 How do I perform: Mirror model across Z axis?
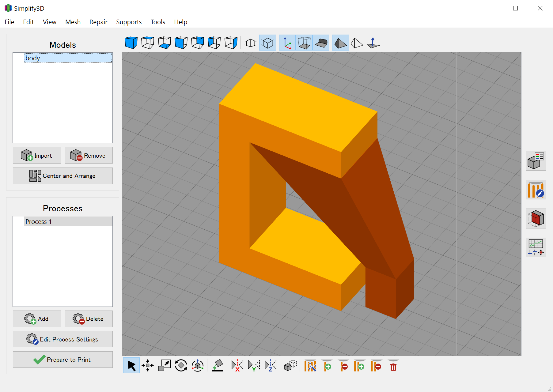(x=271, y=365)
